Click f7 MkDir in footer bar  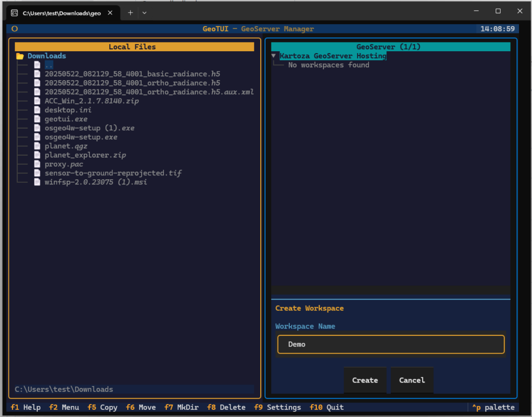click(181, 407)
